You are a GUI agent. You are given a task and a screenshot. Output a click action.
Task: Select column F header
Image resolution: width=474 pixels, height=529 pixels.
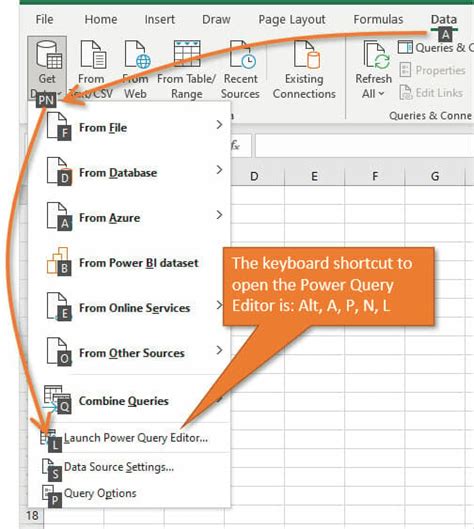click(375, 176)
